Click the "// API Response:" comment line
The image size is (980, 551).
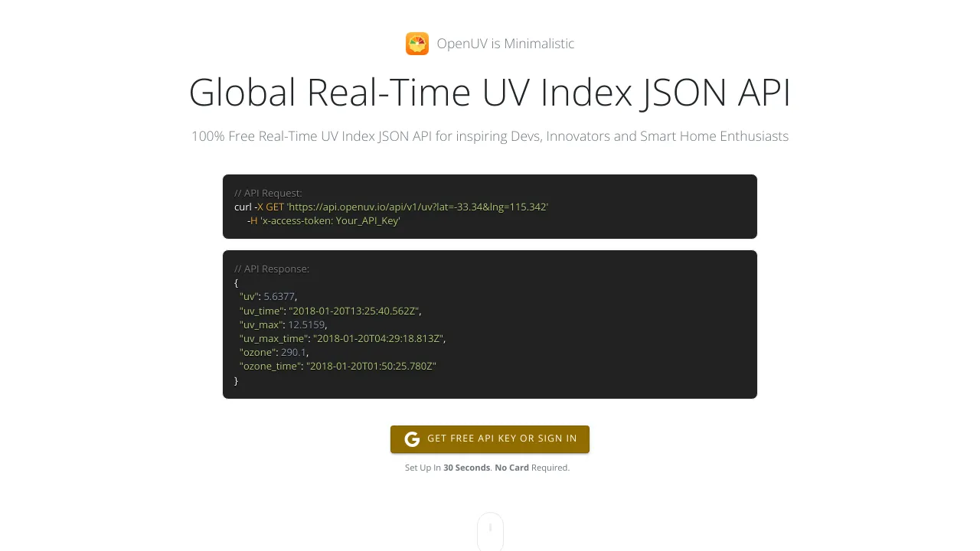click(272, 269)
